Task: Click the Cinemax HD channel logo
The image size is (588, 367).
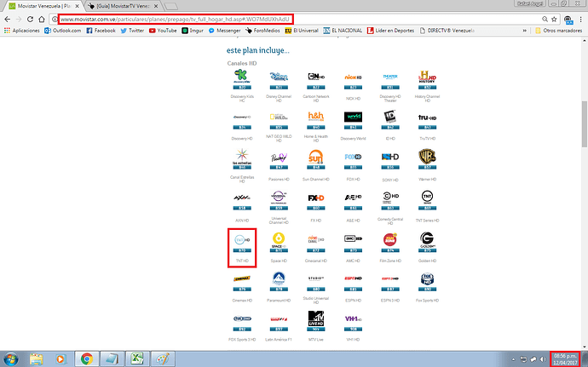Action: click(242, 278)
